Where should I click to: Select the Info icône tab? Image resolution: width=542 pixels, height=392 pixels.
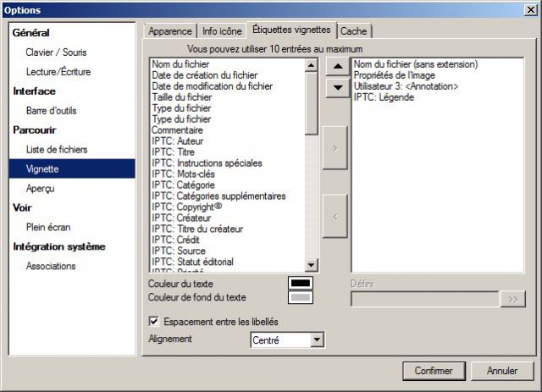click(x=222, y=31)
